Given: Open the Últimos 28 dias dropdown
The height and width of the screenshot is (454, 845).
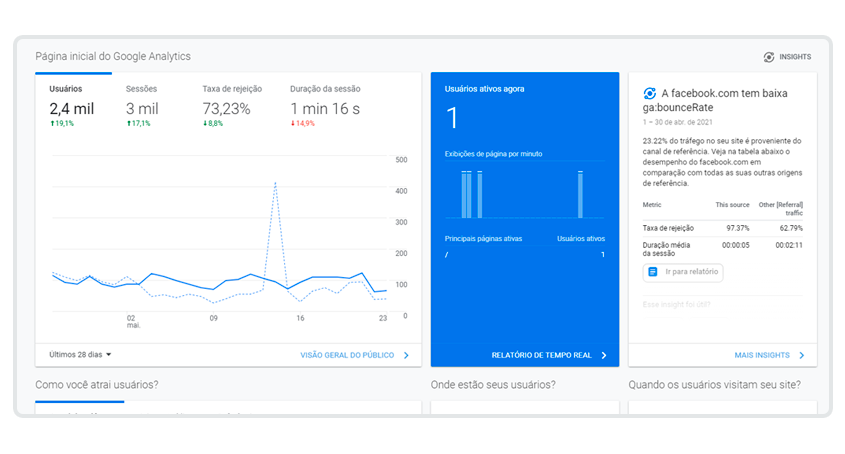Looking at the screenshot, I should pos(80,355).
